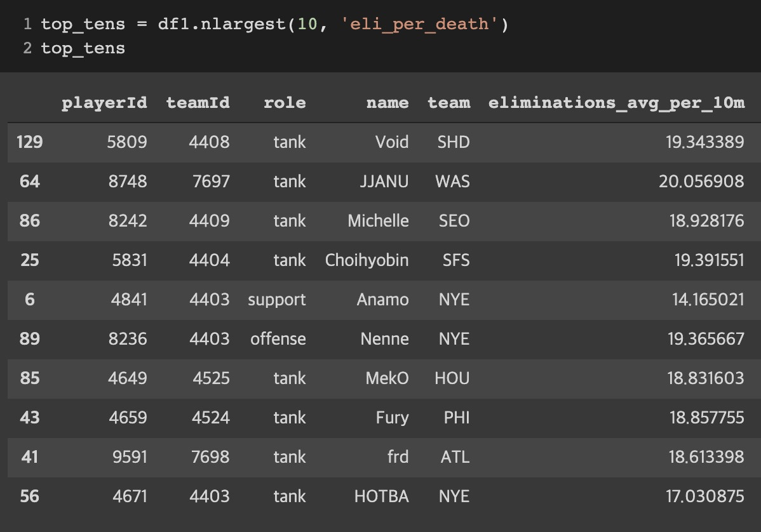The width and height of the screenshot is (761, 532).
Task: Click player name frd
Action: pos(398,456)
